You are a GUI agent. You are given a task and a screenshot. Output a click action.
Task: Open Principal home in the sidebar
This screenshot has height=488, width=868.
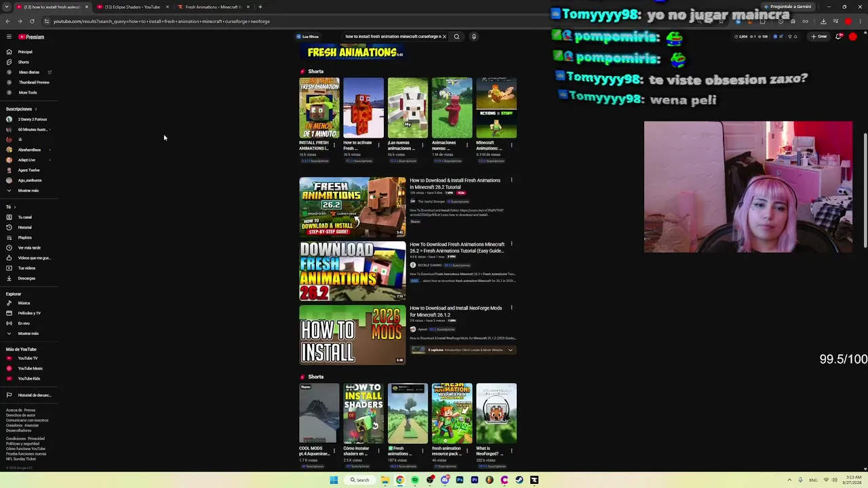tap(25, 52)
